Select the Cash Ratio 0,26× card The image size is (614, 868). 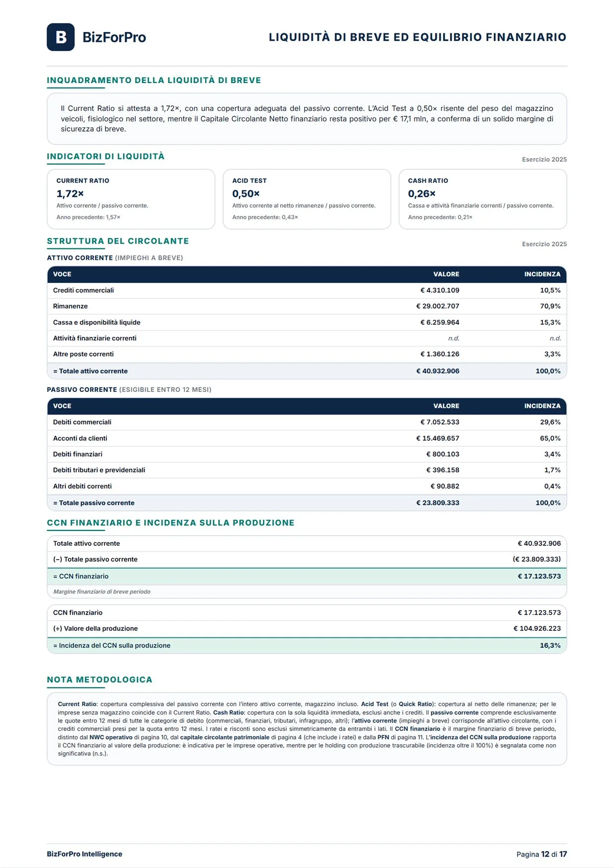point(482,199)
